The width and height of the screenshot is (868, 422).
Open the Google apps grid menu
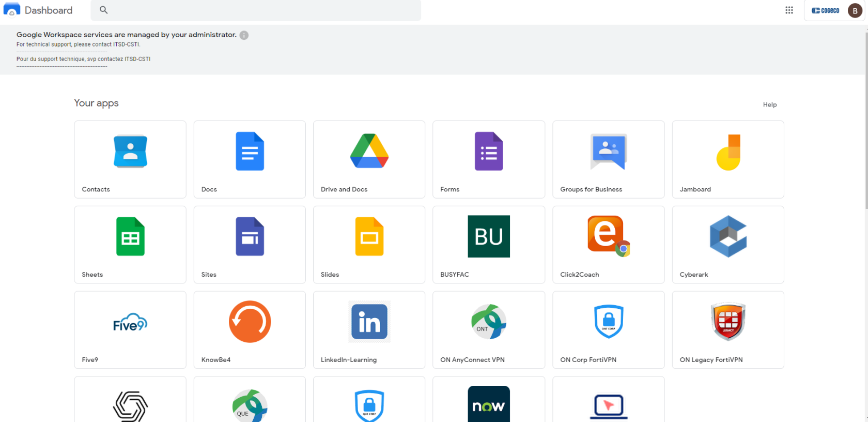click(789, 10)
